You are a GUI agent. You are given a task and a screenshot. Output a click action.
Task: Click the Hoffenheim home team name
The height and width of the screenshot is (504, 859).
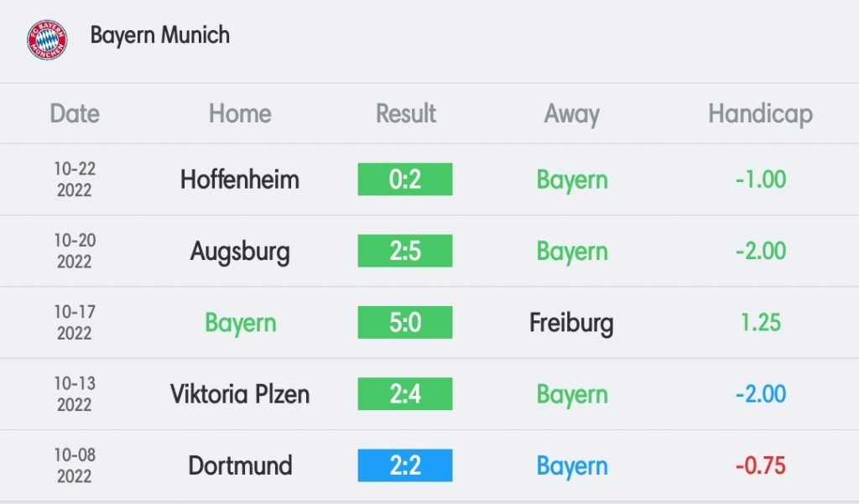(240, 179)
